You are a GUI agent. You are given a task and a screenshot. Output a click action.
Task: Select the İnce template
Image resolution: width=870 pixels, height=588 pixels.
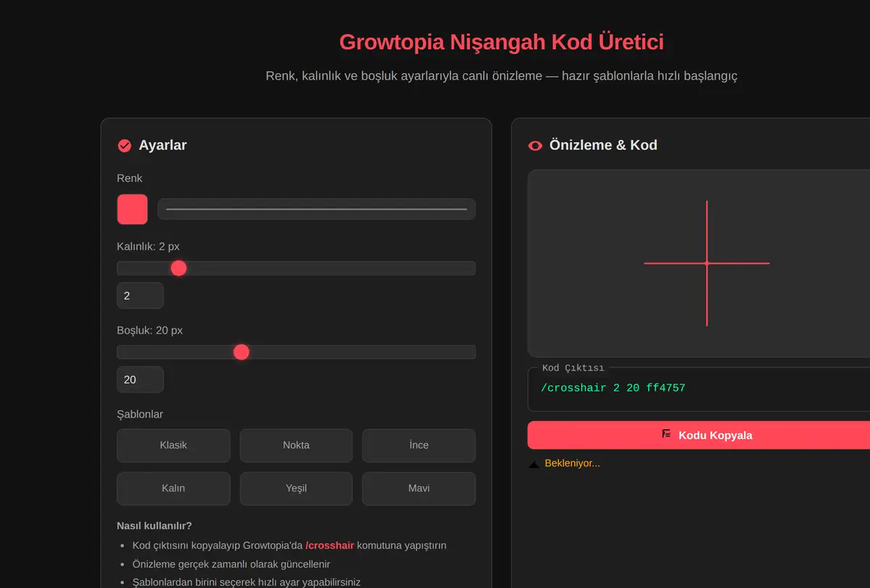click(419, 445)
